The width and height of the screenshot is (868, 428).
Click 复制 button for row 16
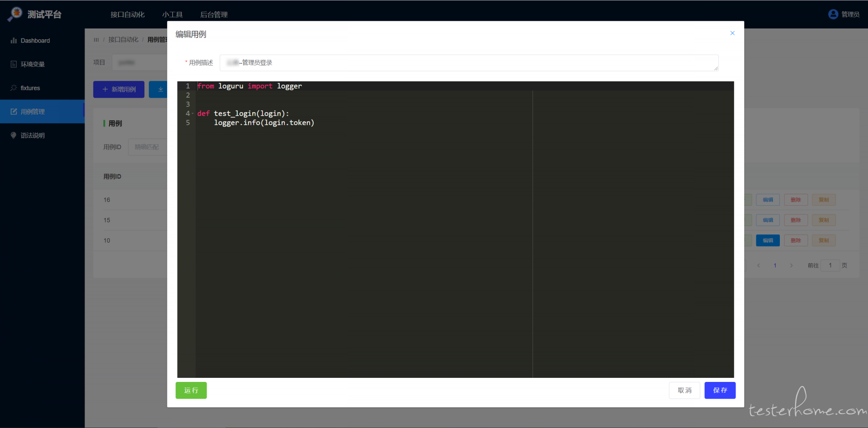coord(824,200)
